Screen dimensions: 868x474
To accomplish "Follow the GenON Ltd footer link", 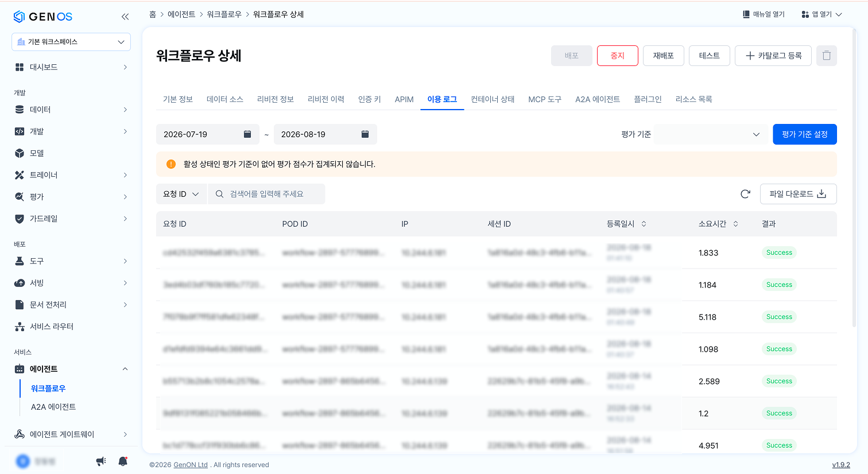I will point(191,465).
